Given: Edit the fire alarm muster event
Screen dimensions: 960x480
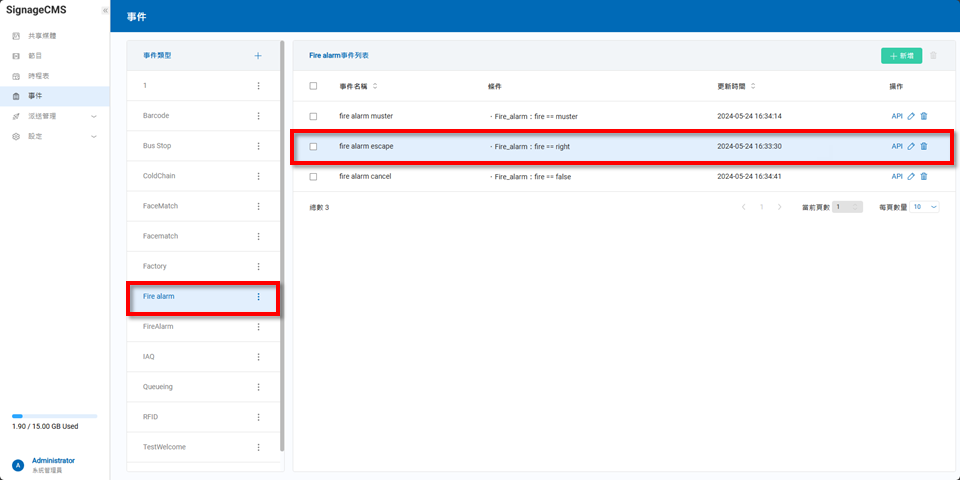Looking at the screenshot, I should [x=911, y=116].
